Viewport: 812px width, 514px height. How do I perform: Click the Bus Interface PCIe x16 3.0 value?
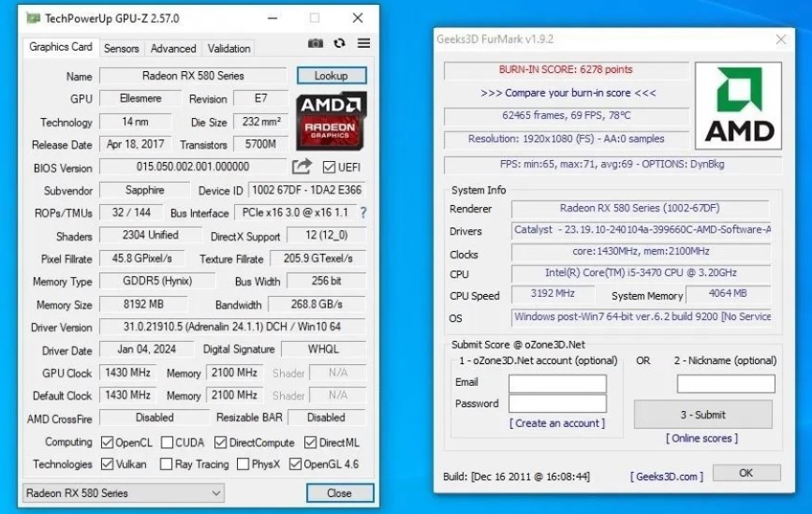pos(295,213)
